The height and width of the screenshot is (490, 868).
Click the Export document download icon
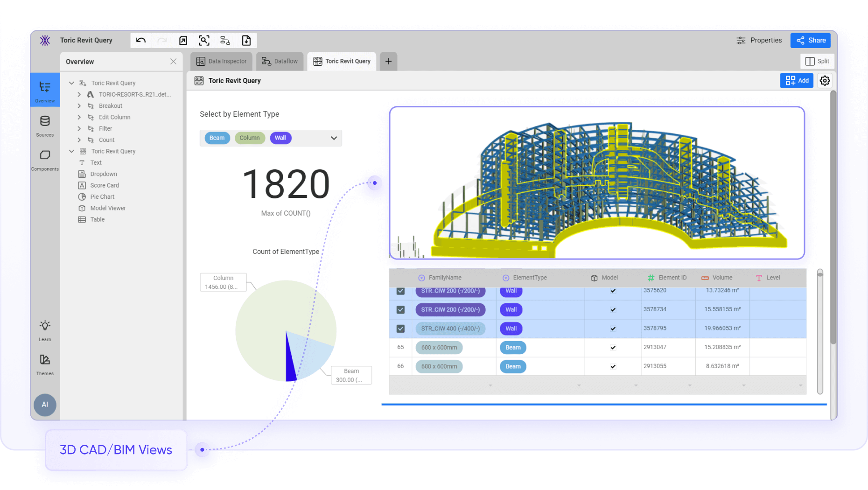(246, 40)
